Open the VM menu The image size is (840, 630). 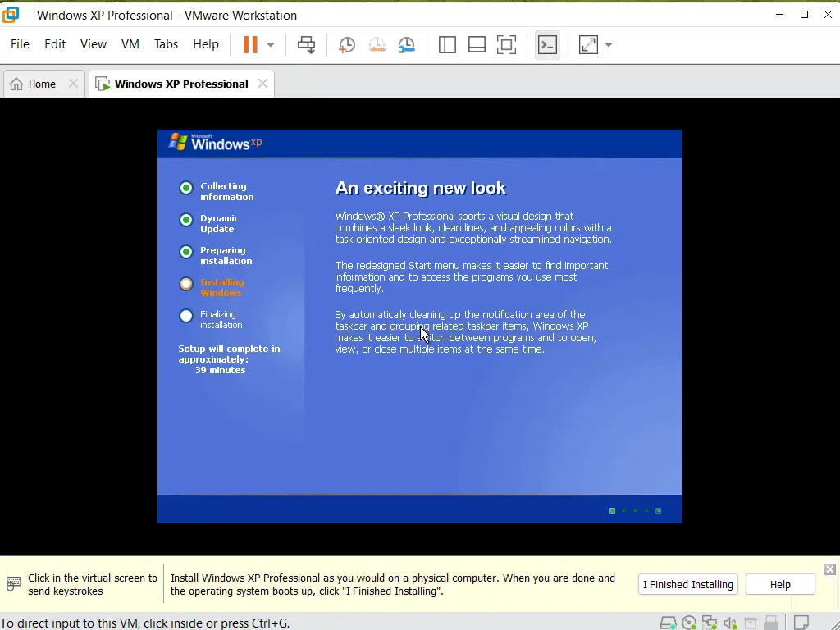pyautogui.click(x=130, y=44)
